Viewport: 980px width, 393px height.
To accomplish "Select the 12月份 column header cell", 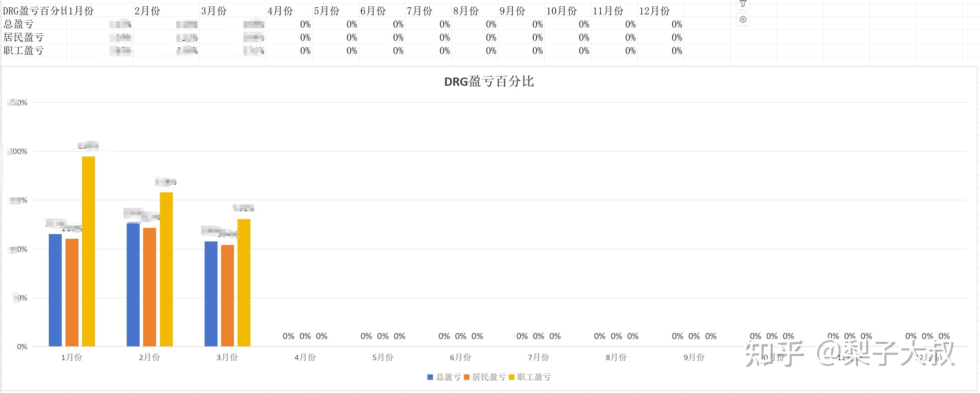I will tap(660, 11).
